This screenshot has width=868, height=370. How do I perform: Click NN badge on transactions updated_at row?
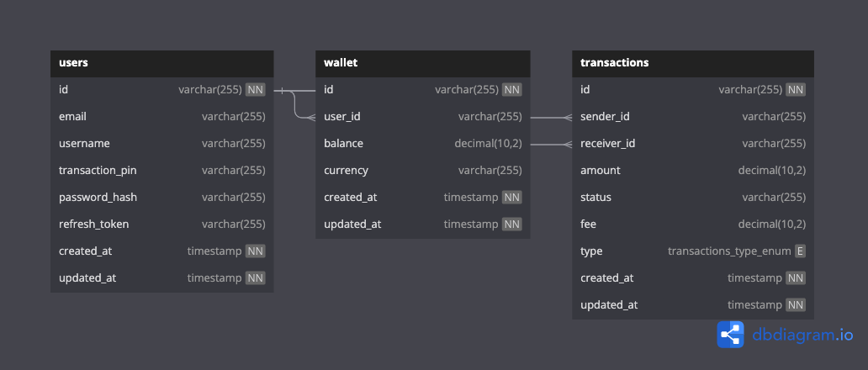pos(796,304)
